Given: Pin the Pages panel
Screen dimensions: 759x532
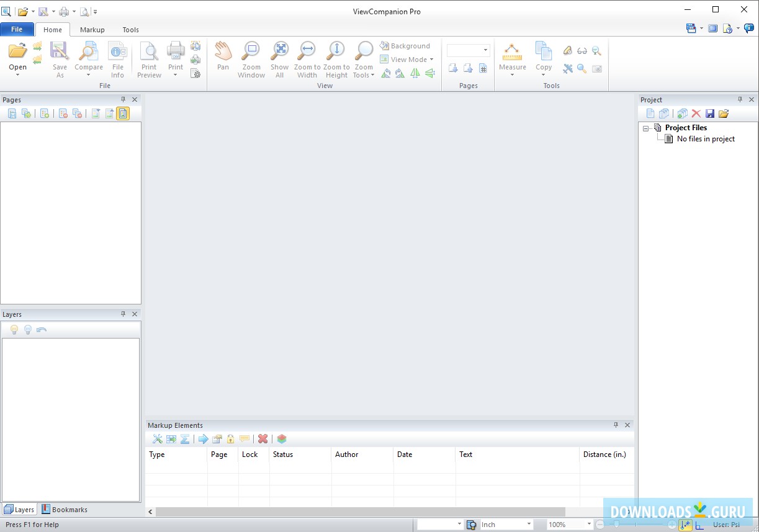Looking at the screenshot, I should coord(123,99).
